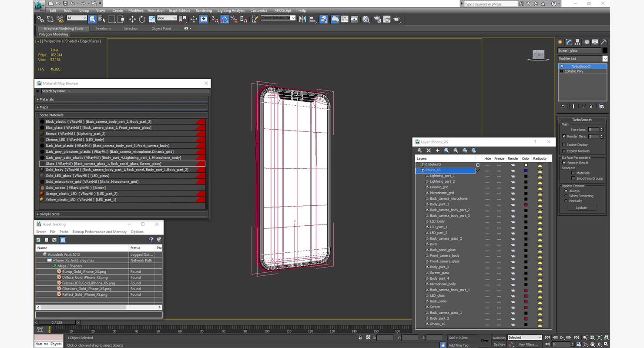644x348 pixels.
Task: Enable the Explicit Normals checkbox
Action: (564, 151)
